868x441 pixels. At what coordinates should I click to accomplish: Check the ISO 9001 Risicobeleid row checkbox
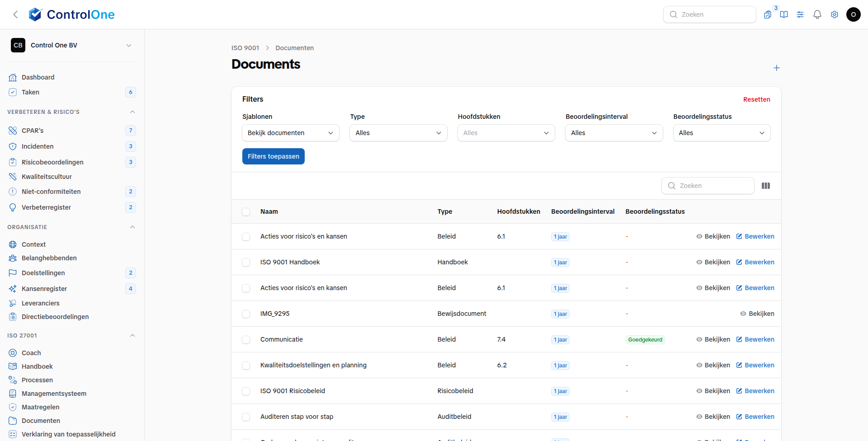tap(246, 391)
